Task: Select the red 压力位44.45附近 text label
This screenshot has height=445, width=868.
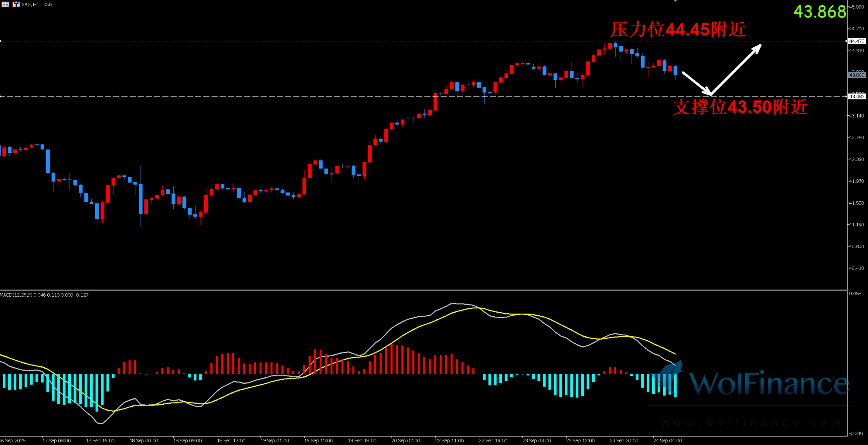Action: click(678, 30)
